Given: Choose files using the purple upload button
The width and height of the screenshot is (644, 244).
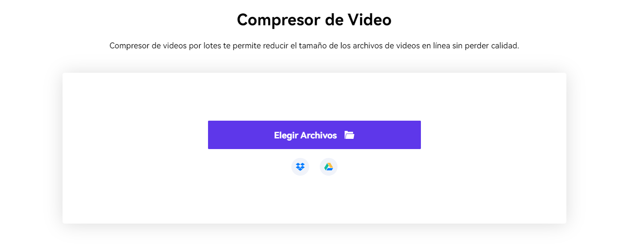Looking at the screenshot, I should 314,135.
